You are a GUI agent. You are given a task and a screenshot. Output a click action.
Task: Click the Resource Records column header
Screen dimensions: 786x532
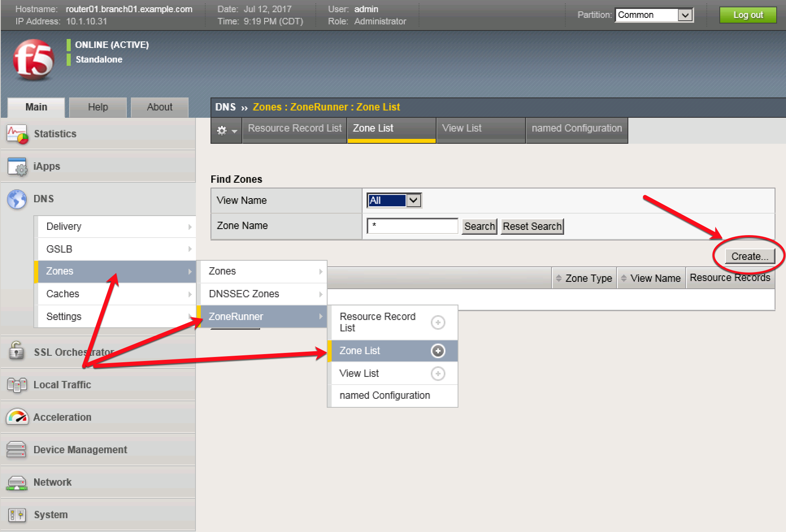730,278
